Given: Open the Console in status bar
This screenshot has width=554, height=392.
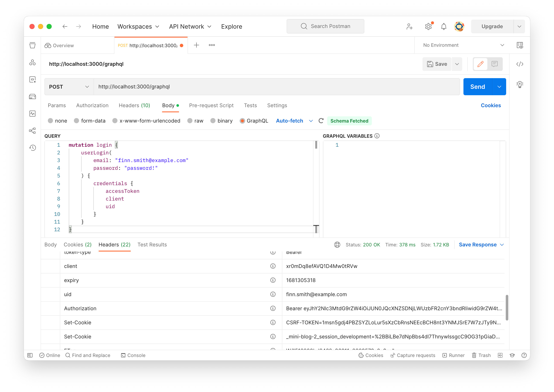Looking at the screenshot, I should pos(133,355).
